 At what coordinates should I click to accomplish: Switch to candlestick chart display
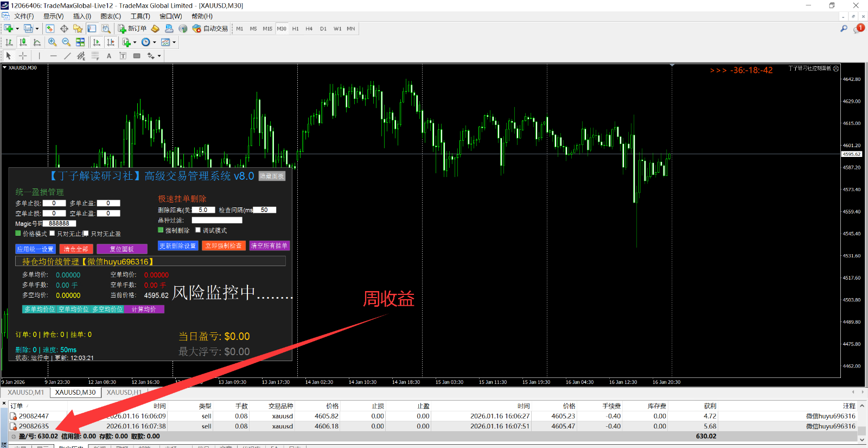(x=23, y=42)
